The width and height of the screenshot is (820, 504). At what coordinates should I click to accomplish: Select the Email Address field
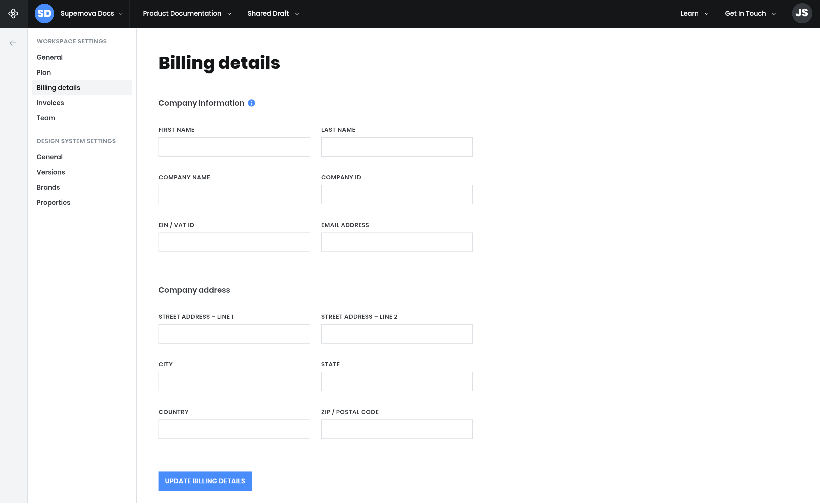397,242
